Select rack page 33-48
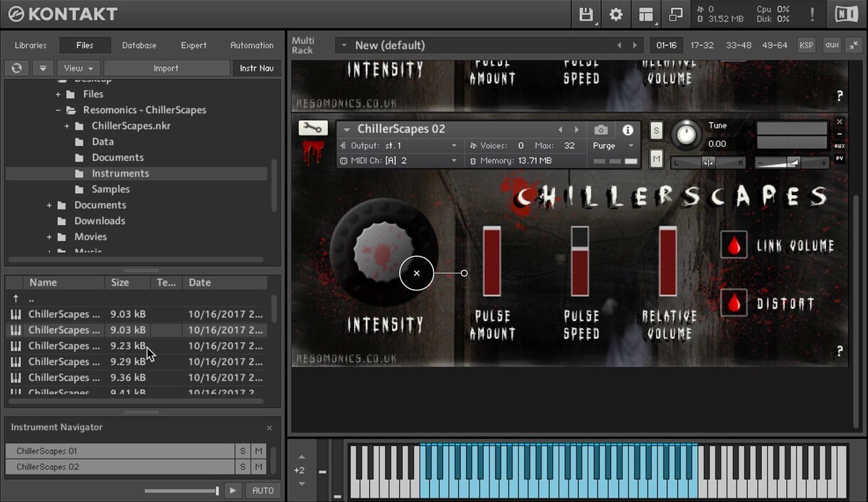Image resolution: width=868 pixels, height=502 pixels. click(739, 45)
